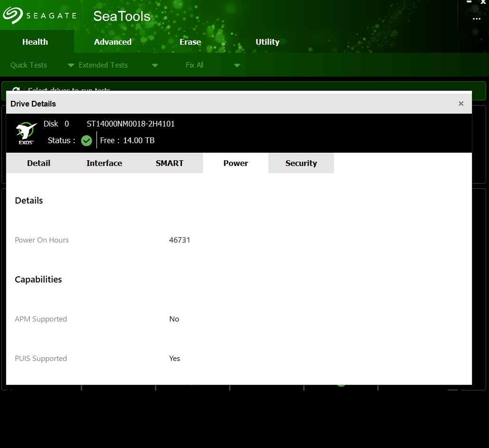Switch to the Advanced tab
Image resolution: width=489 pixels, height=448 pixels.
pos(113,42)
